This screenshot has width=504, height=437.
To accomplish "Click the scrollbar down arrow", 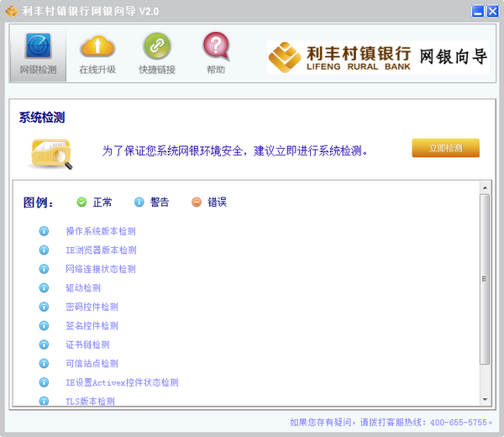I will point(485,399).
